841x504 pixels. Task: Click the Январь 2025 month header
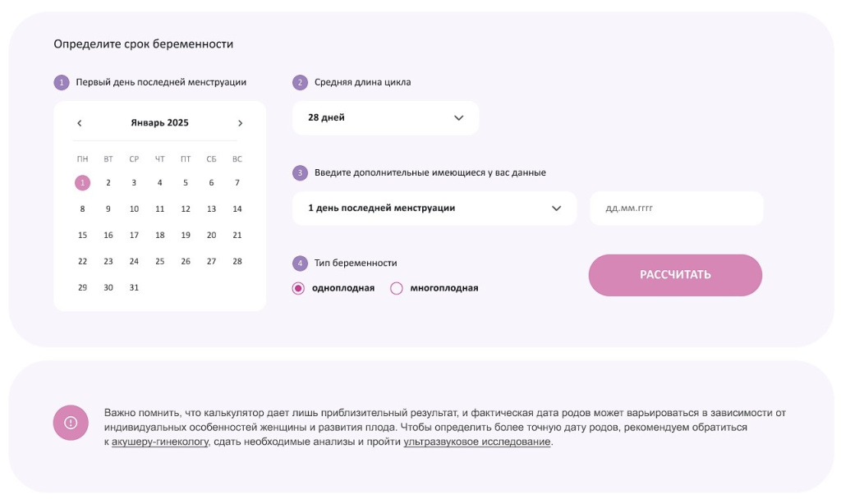click(x=160, y=123)
